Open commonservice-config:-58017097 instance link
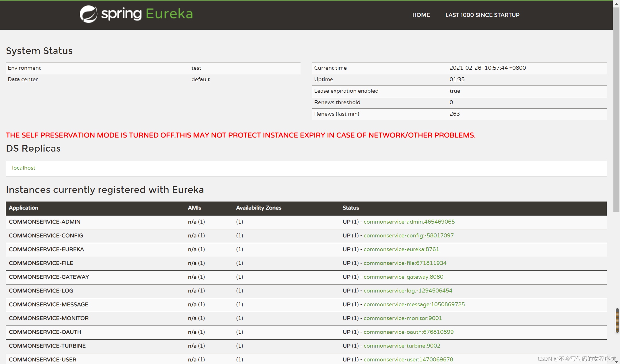620x364 pixels. pos(408,236)
